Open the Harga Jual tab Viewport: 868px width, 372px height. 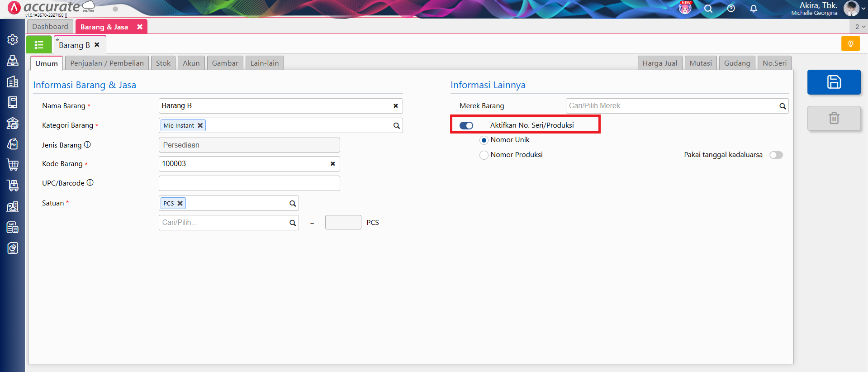(659, 63)
